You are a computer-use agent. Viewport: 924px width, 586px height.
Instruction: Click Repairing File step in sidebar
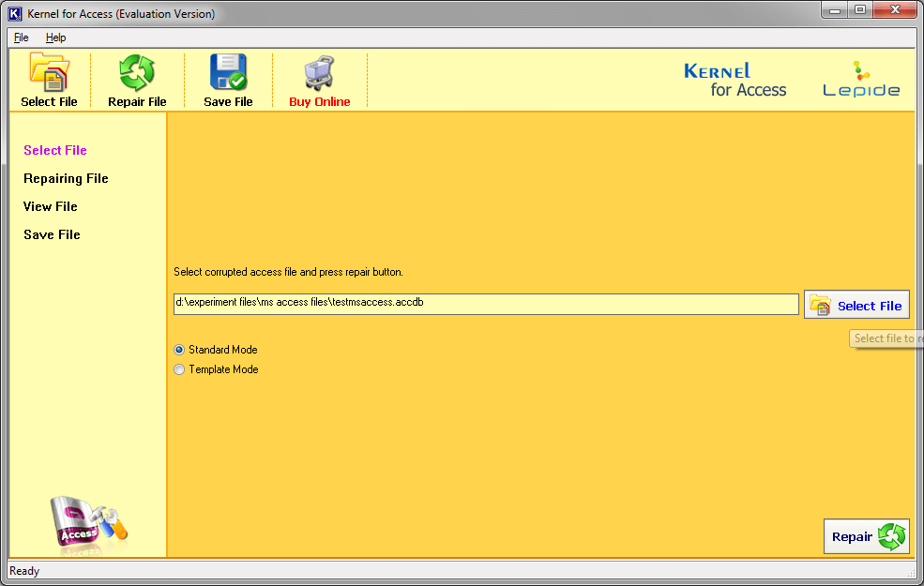click(66, 178)
